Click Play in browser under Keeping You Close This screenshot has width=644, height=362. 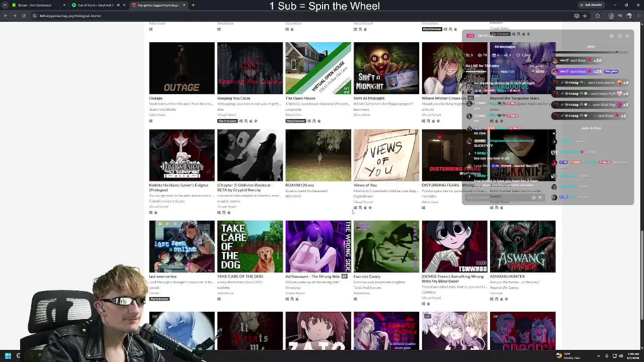click(227, 121)
